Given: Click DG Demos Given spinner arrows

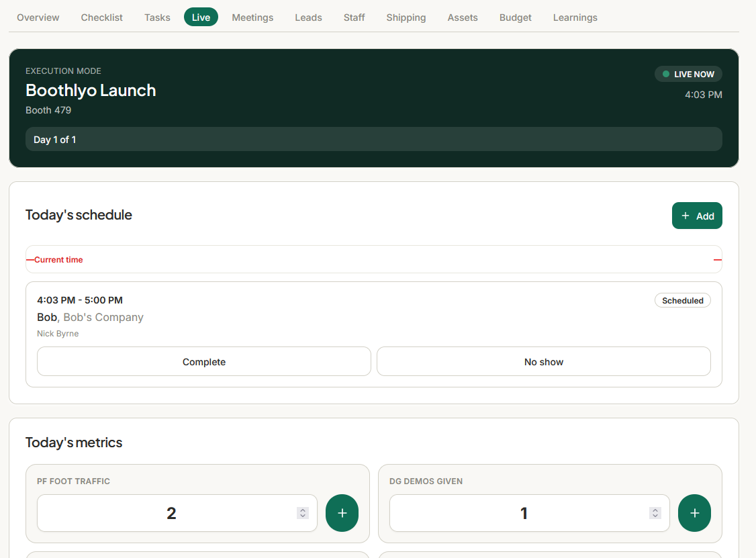Looking at the screenshot, I should 655,512.
